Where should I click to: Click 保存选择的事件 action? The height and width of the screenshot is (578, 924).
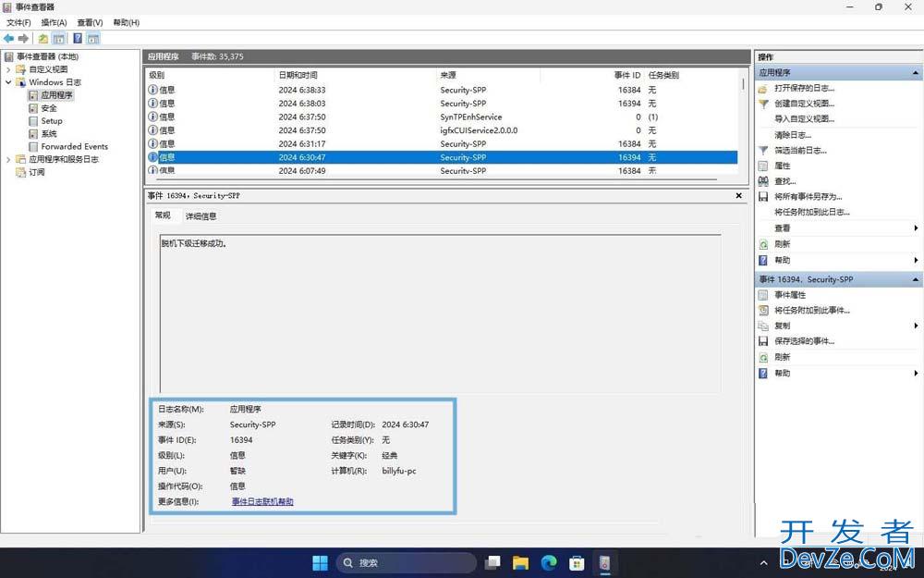point(804,341)
